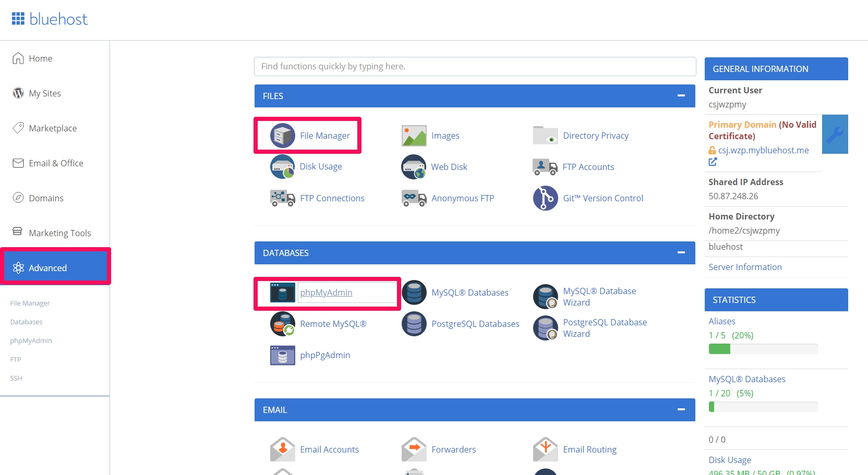Open the Server Information link
Image resolution: width=868 pixels, height=475 pixels.
(x=745, y=267)
